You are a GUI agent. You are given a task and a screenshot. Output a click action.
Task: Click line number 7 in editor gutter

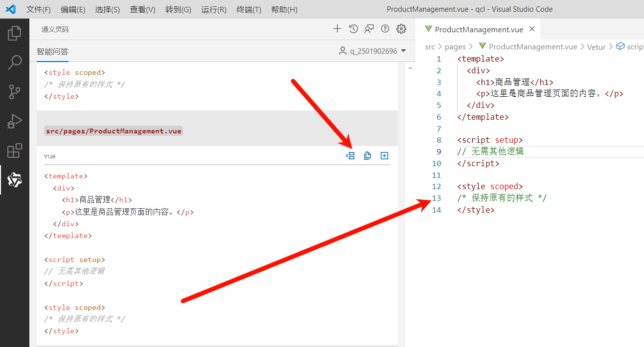439,129
